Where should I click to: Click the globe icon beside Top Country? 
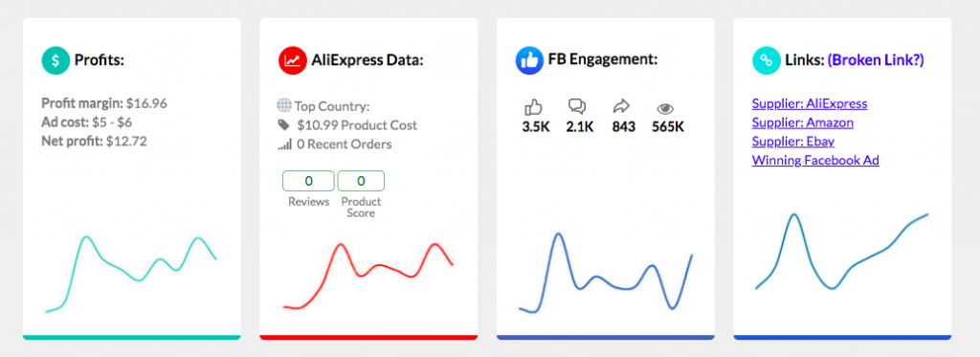pos(284,105)
